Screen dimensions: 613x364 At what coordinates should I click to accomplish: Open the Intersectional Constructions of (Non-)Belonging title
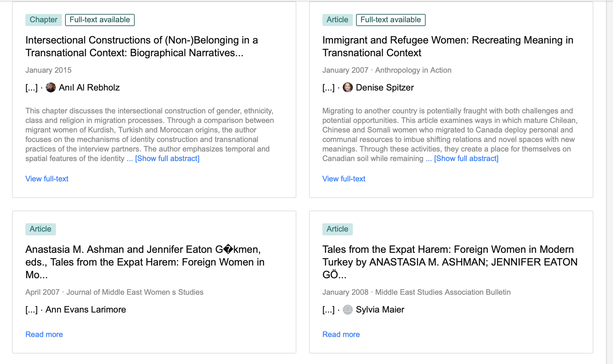click(x=142, y=46)
